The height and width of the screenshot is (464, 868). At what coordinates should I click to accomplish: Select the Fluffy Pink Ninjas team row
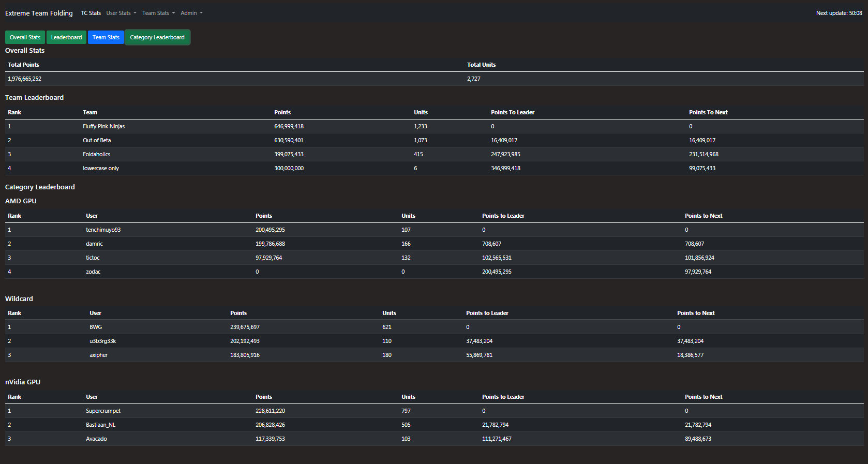pos(435,126)
